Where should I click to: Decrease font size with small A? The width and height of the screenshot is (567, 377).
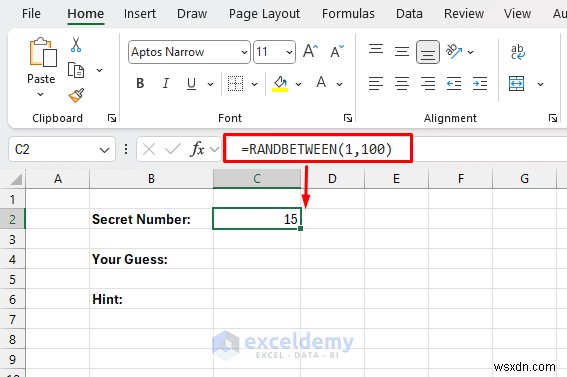tap(337, 52)
